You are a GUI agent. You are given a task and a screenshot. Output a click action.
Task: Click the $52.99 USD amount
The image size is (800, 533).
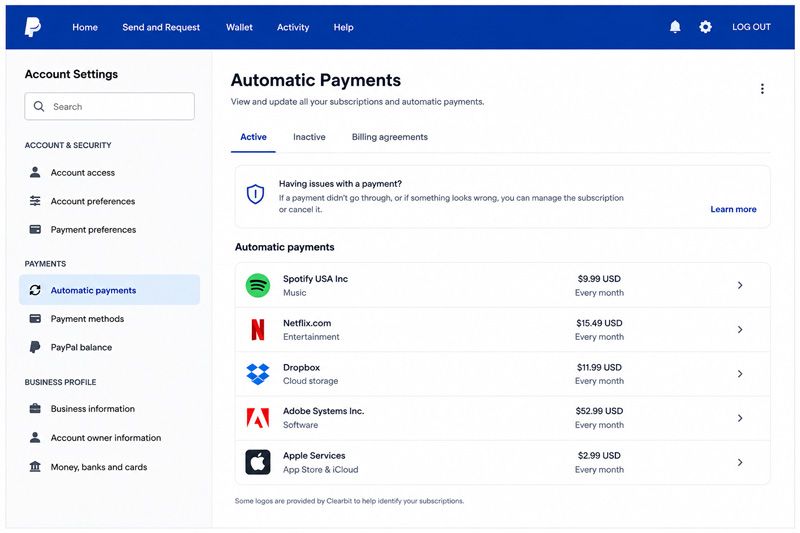click(599, 411)
